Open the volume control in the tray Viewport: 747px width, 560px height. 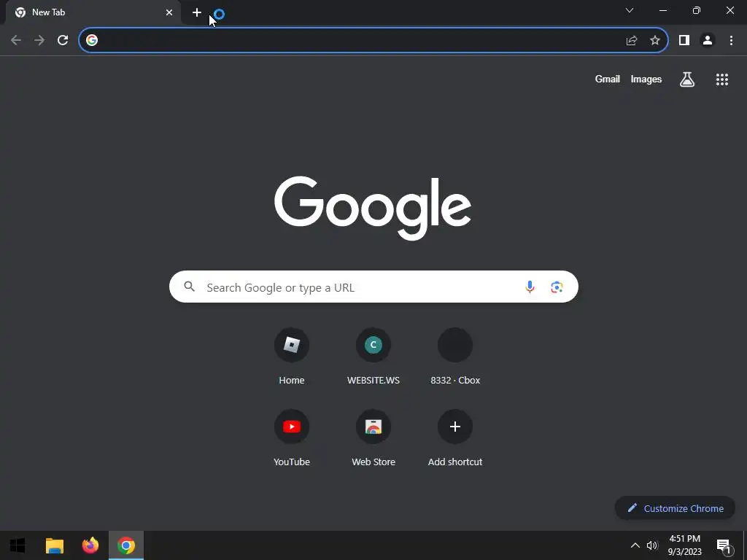pyautogui.click(x=652, y=545)
